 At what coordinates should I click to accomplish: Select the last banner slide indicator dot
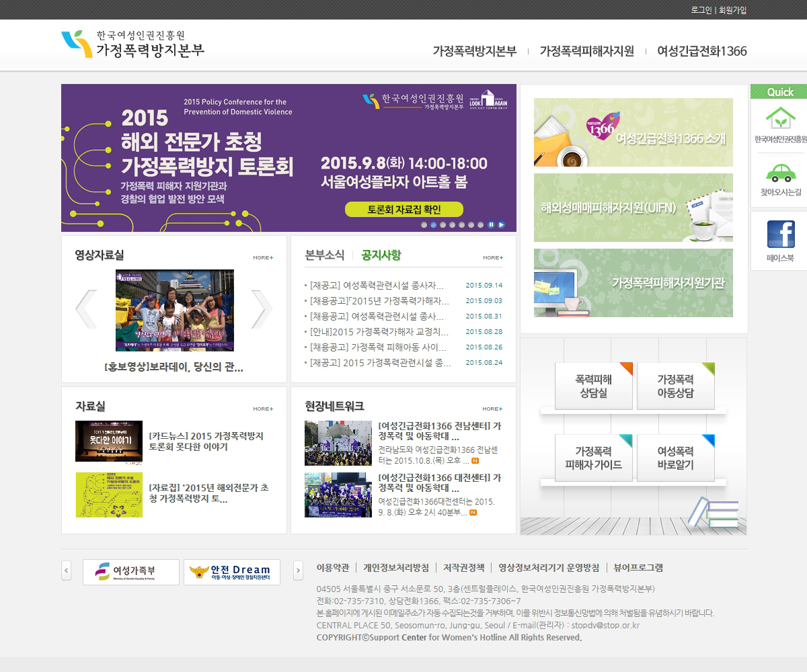481,225
